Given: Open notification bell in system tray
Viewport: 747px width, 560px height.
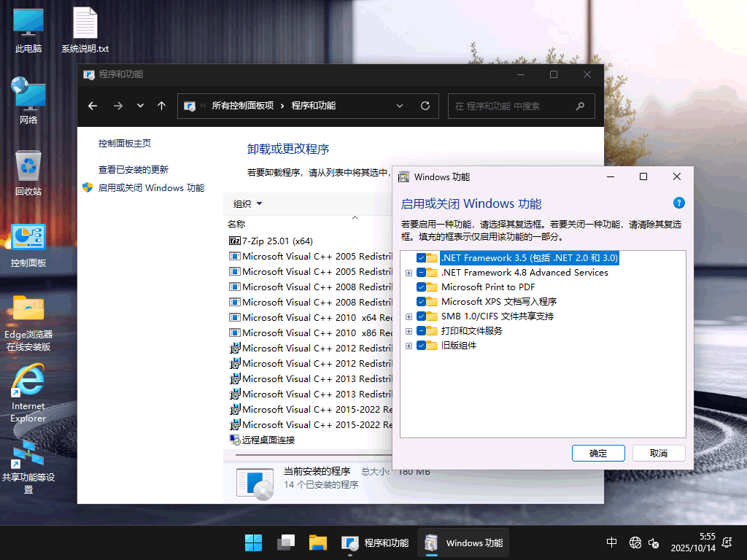Looking at the screenshot, I should click(x=727, y=542).
